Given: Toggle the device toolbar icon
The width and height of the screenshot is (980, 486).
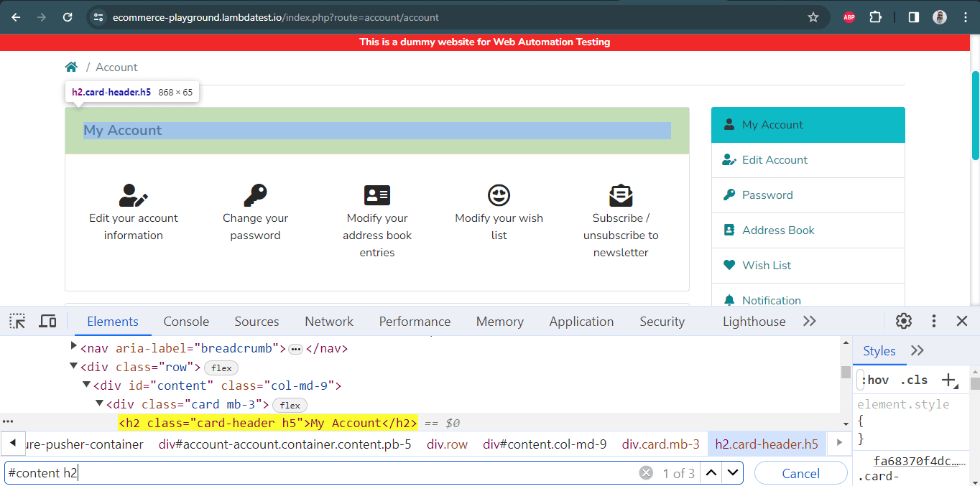Looking at the screenshot, I should [x=47, y=321].
